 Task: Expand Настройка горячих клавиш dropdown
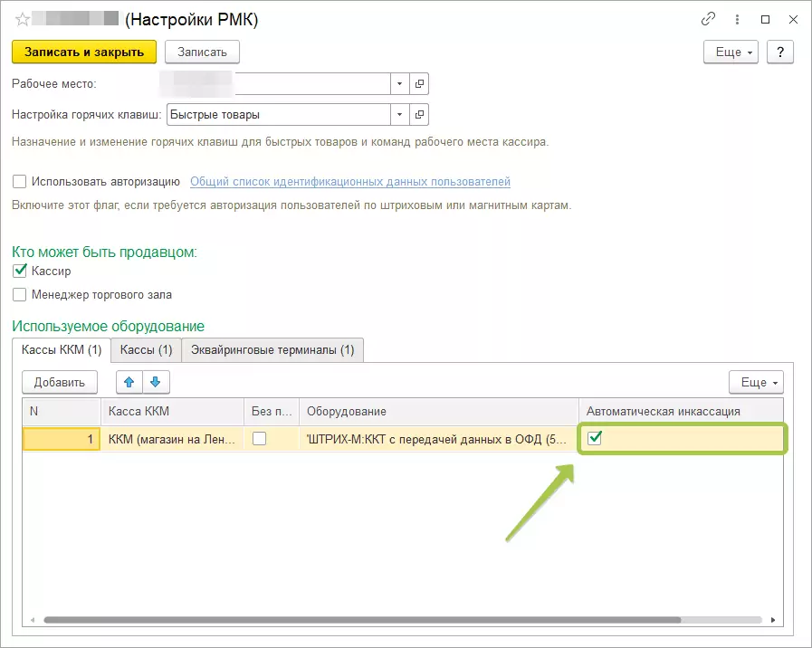(400, 115)
